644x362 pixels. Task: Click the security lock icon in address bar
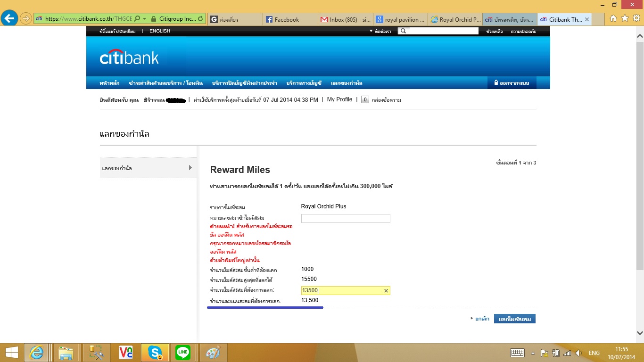154,19
